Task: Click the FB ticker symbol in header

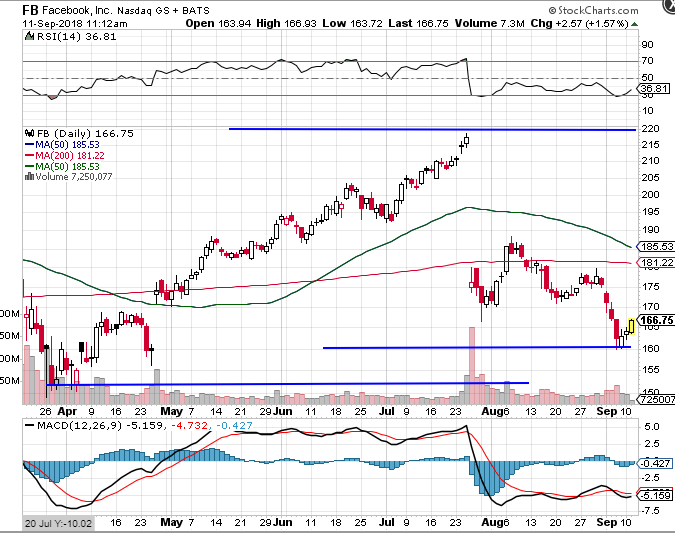Action: click(31, 10)
